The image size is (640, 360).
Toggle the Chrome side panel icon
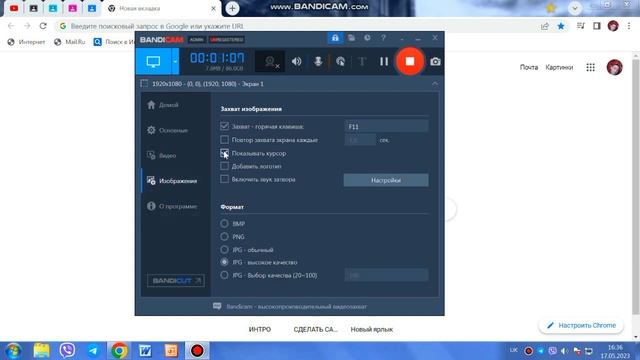click(597, 26)
